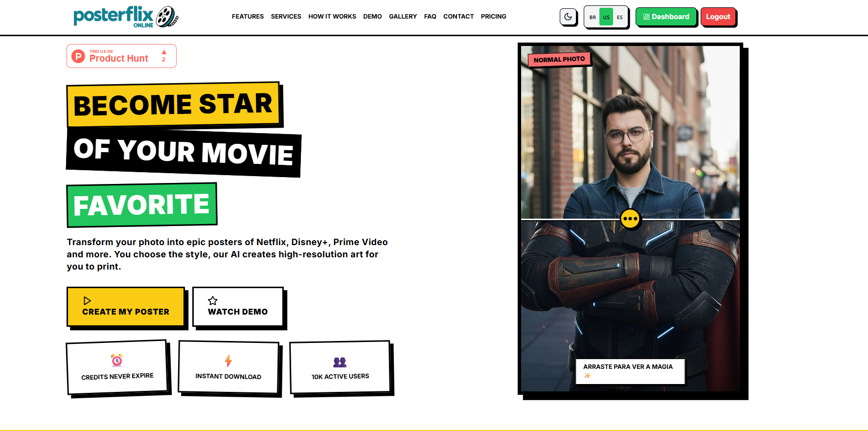The image size is (868, 431).
Task: Select the US language option
Action: pyautogui.click(x=606, y=17)
